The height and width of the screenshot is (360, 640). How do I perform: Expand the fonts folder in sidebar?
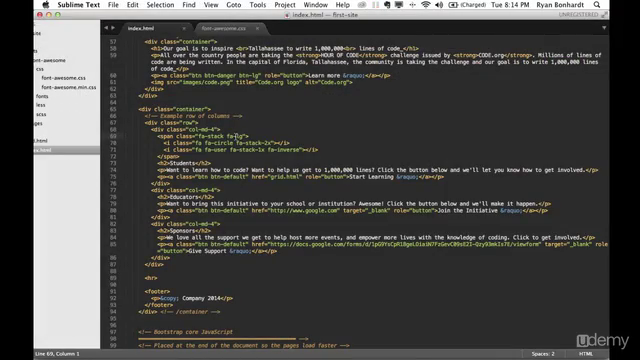pyautogui.click(x=42, y=96)
